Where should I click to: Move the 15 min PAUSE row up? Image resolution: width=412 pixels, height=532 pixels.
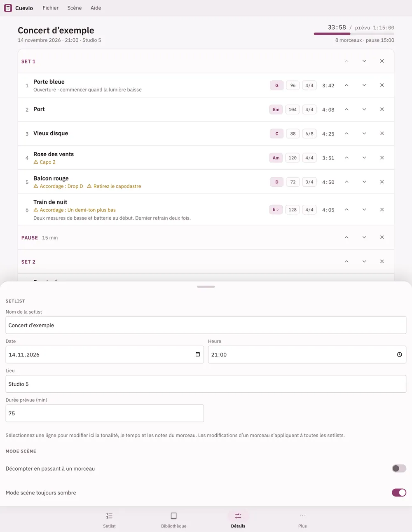point(346,237)
